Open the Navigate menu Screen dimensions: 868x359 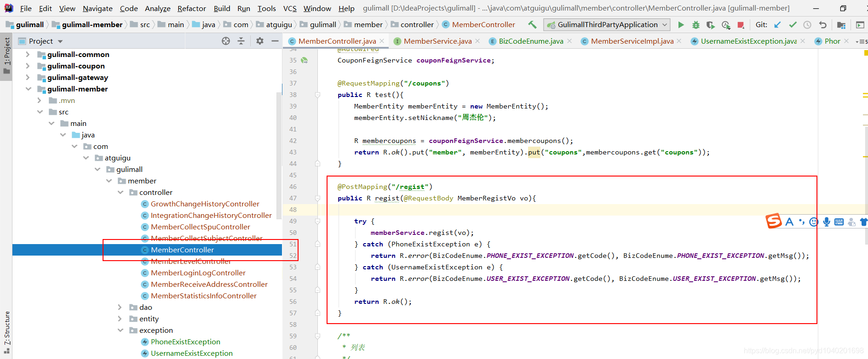click(x=98, y=8)
